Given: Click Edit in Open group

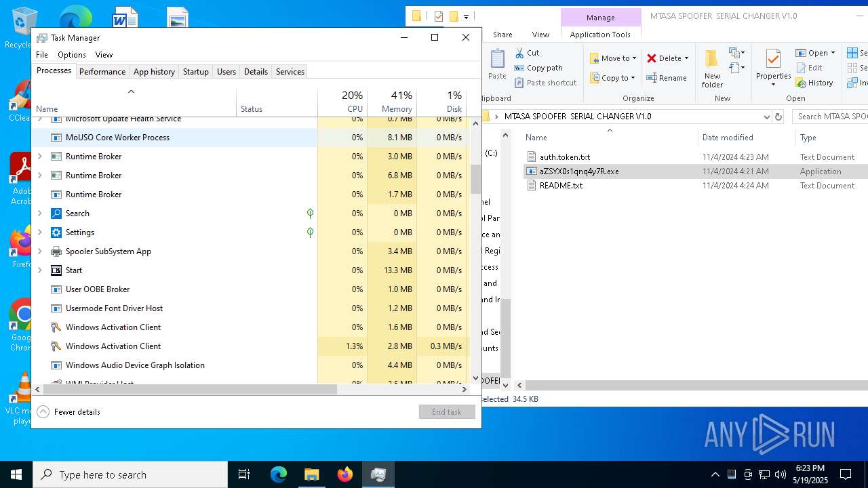Looking at the screenshot, I should coord(809,68).
